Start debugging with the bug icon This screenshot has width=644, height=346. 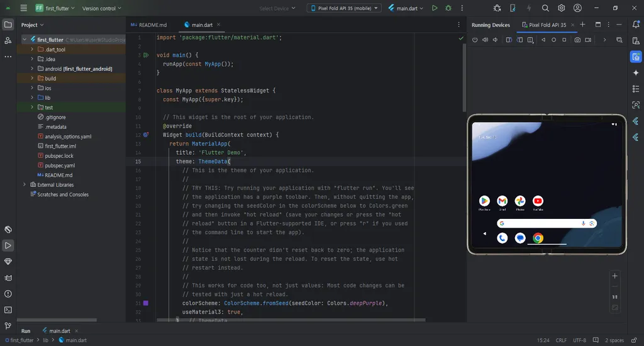pyautogui.click(x=448, y=8)
